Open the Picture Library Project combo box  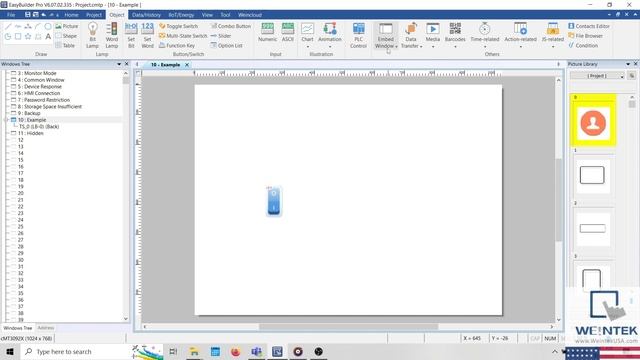pyautogui.click(x=598, y=76)
